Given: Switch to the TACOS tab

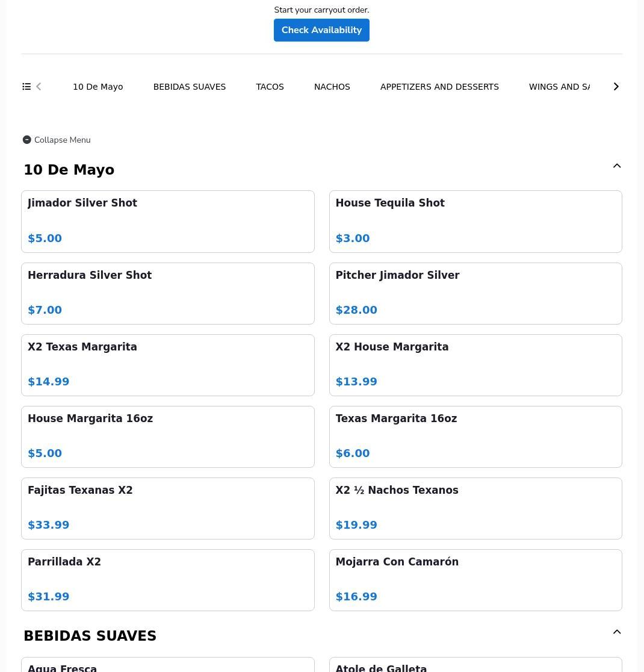Looking at the screenshot, I should point(270,87).
